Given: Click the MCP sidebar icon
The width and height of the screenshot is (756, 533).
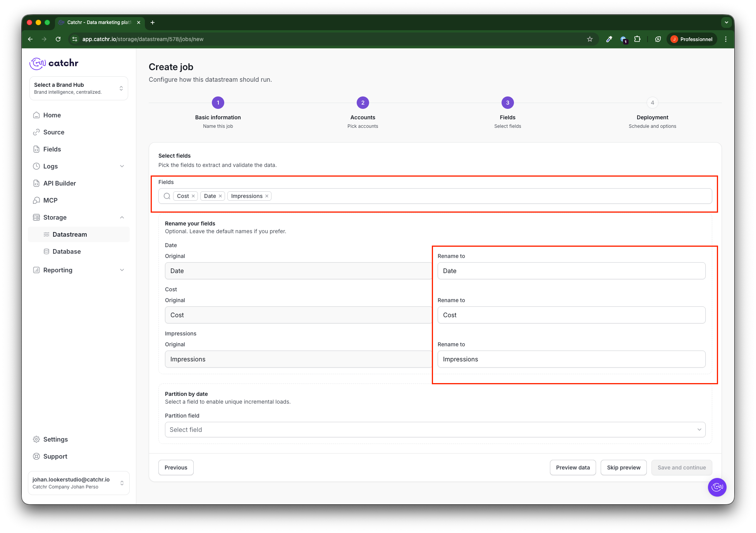Looking at the screenshot, I should click(x=36, y=200).
